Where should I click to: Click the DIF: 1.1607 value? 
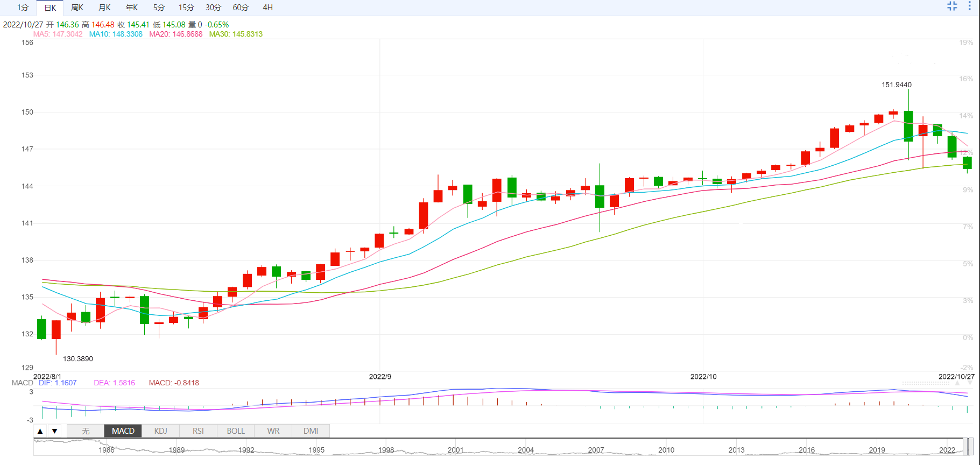click(58, 383)
